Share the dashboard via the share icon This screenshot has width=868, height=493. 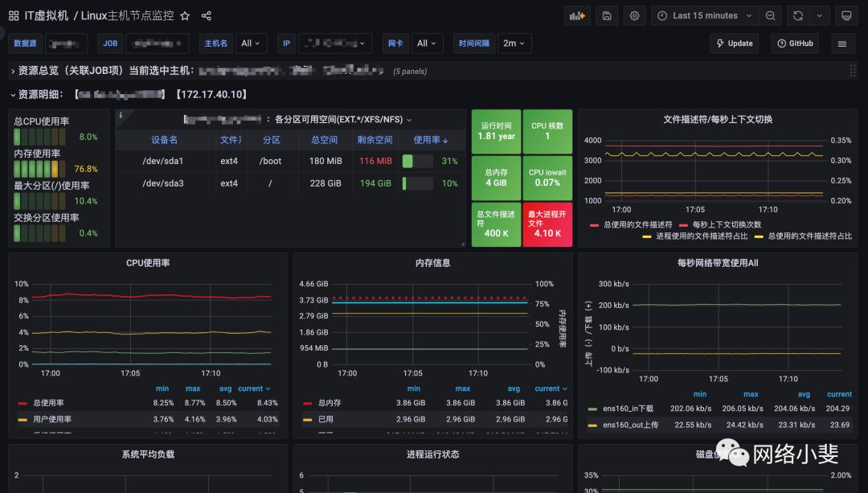(207, 16)
